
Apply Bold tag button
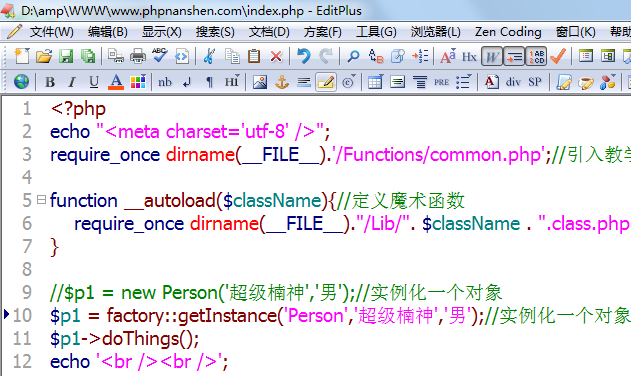(x=50, y=82)
